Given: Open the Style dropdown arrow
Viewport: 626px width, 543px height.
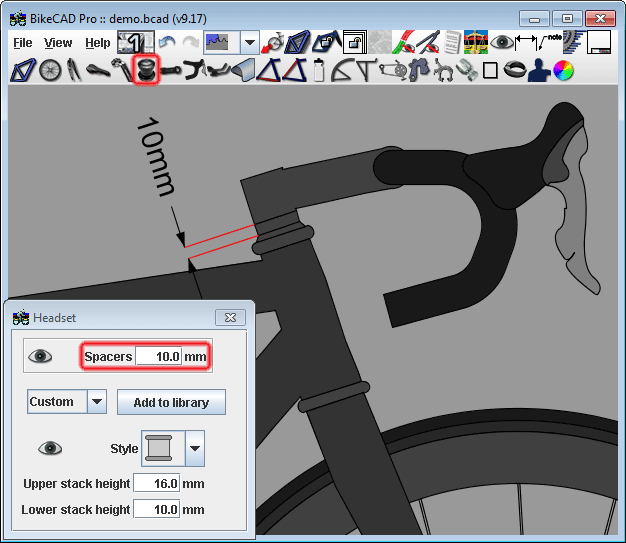Looking at the screenshot, I should [195, 448].
